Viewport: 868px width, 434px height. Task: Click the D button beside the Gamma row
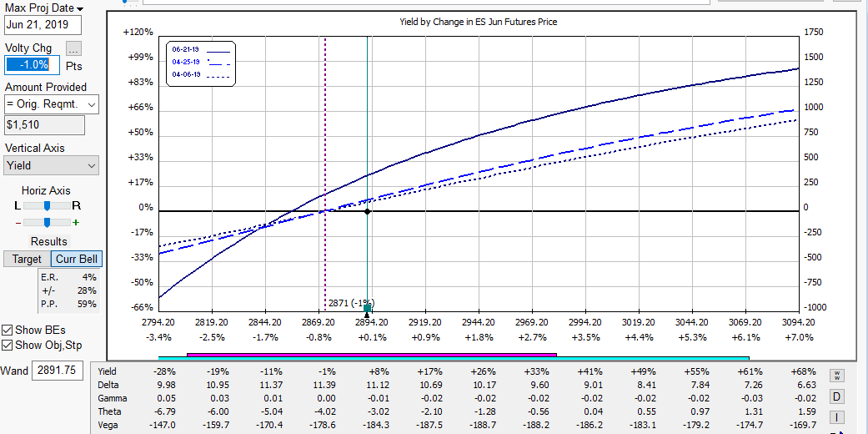click(x=836, y=397)
